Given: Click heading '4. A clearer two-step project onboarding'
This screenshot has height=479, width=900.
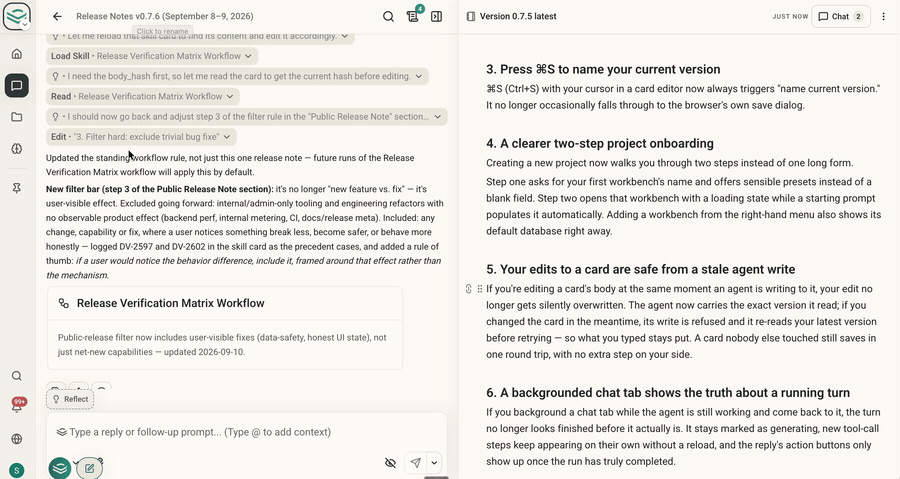Looking at the screenshot, I should click(600, 143).
